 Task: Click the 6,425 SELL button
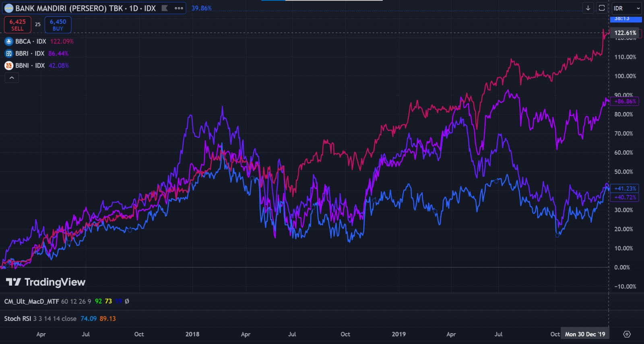tap(17, 25)
